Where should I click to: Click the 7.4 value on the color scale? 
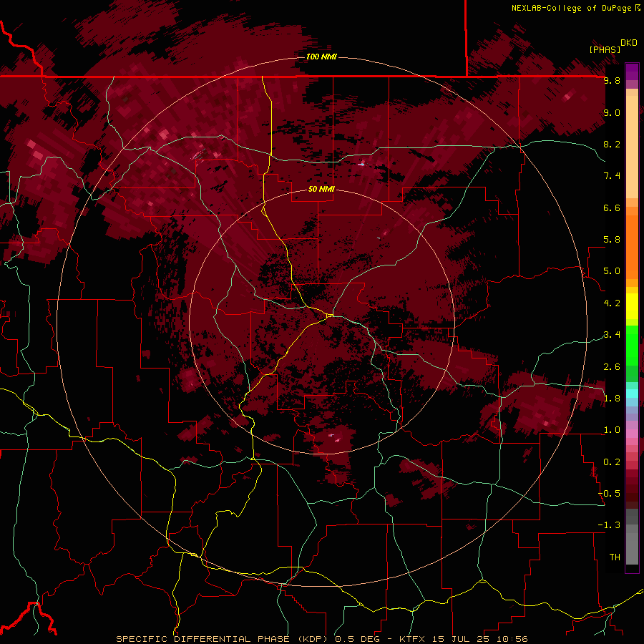612,176
